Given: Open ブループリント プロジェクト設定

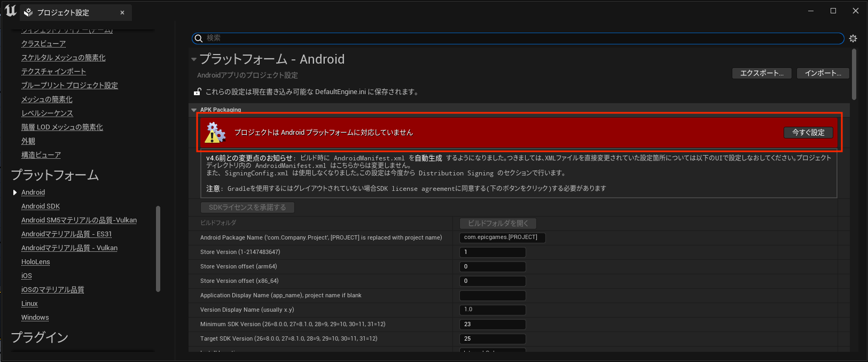Looking at the screenshot, I should 69,86.
